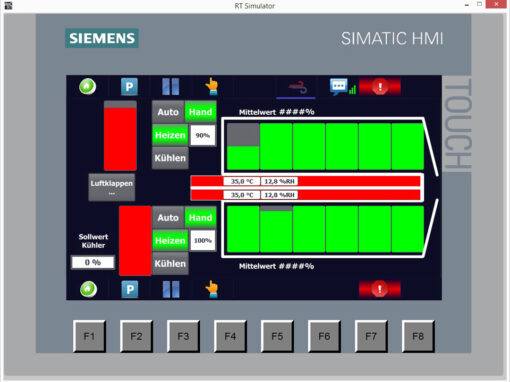
Task: Click the lower 100% heating value field
Action: [x=203, y=241]
